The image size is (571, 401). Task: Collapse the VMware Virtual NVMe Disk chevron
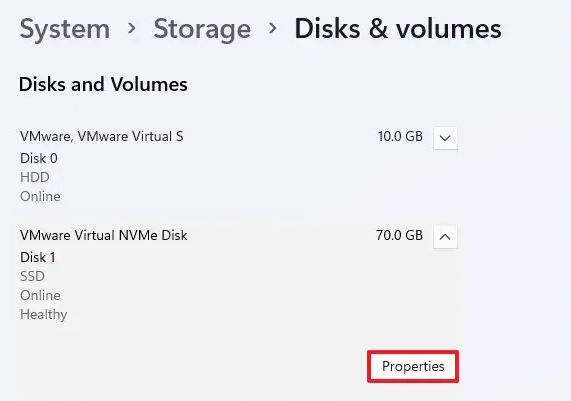(x=445, y=237)
